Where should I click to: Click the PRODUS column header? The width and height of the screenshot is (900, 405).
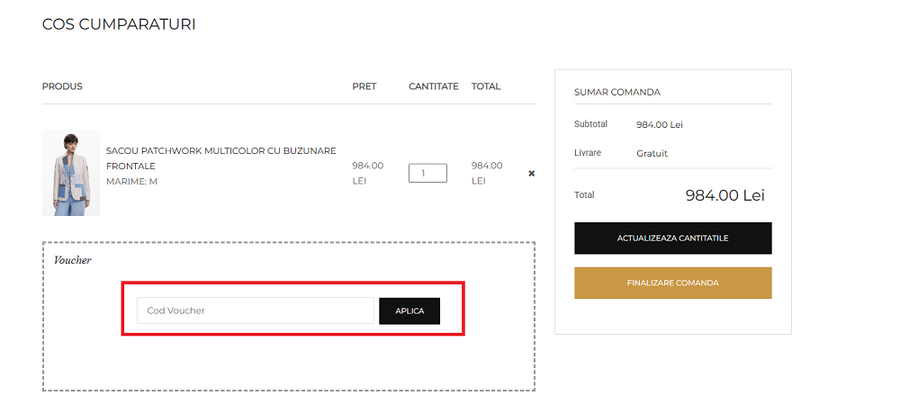coord(62,87)
